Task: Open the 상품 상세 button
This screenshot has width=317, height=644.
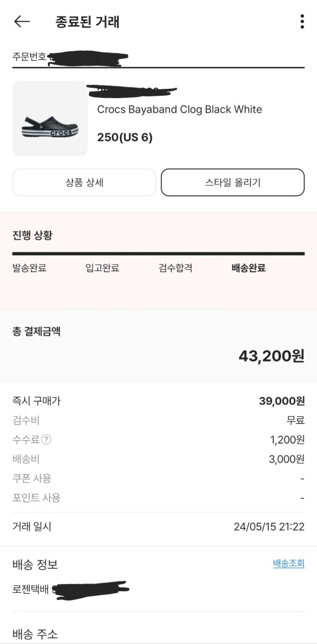Action: (84, 183)
